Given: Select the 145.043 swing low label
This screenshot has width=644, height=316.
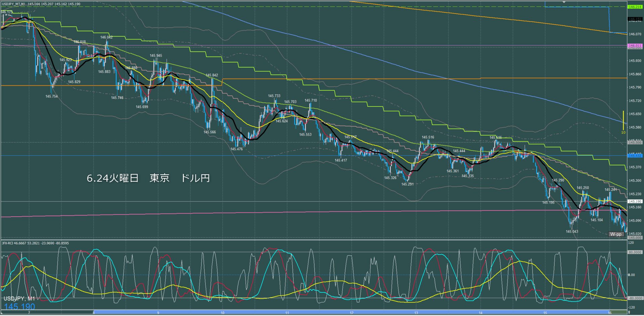Looking at the screenshot, I should coord(572,231).
